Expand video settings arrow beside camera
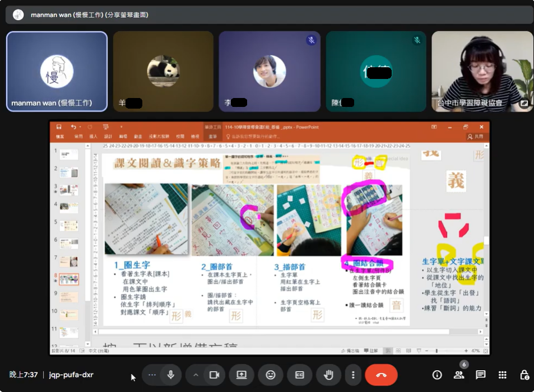 click(196, 375)
